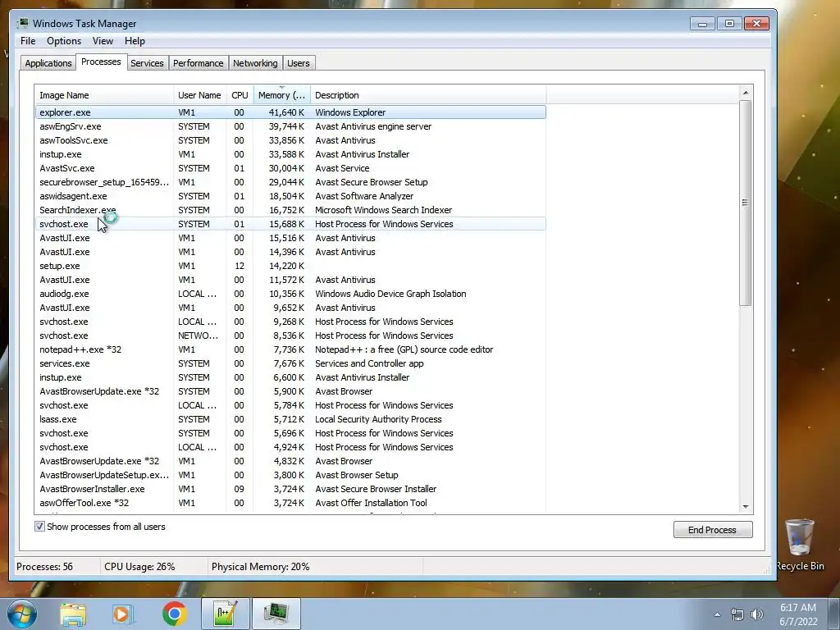
Task: Sort by CPU column header
Action: tap(240, 95)
